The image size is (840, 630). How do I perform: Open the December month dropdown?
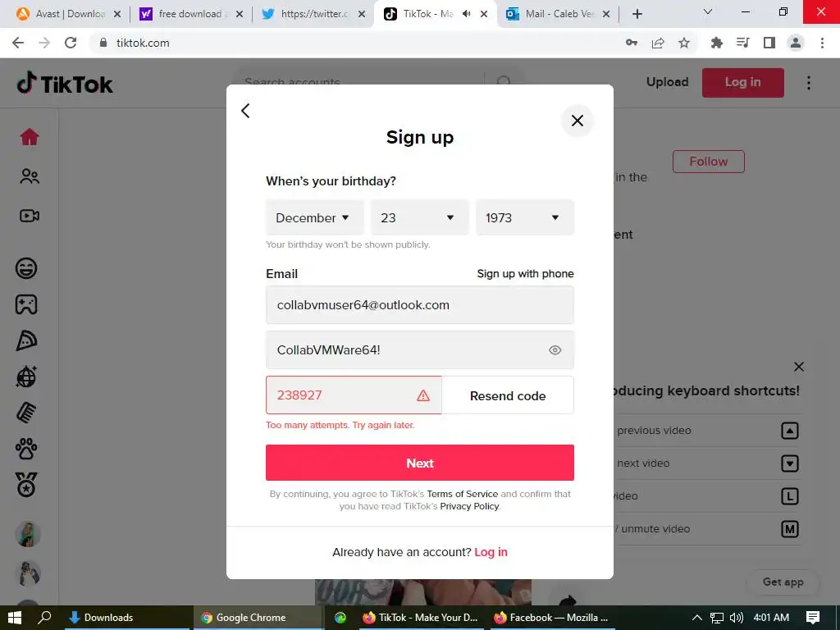[x=314, y=217]
